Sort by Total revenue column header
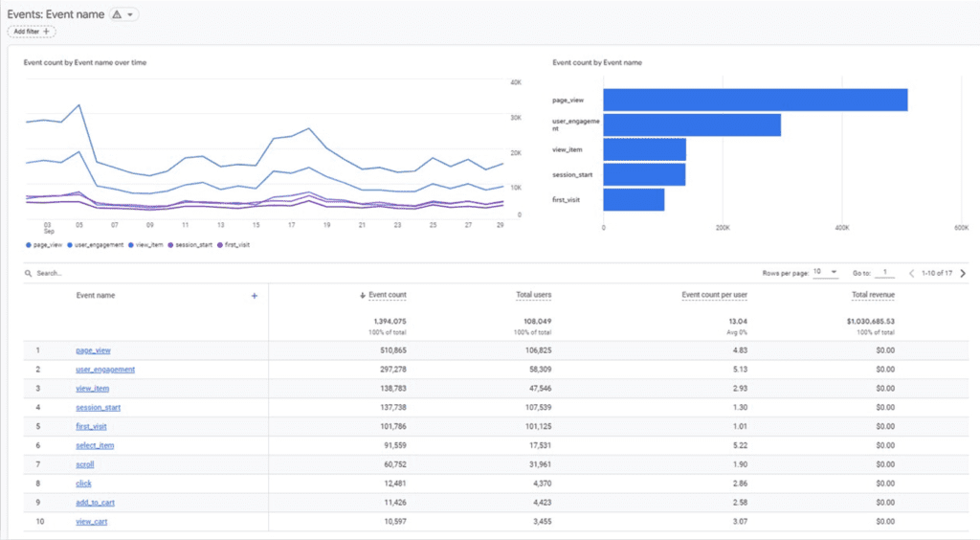The height and width of the screenshot is (540, 980). click(873, 295)
